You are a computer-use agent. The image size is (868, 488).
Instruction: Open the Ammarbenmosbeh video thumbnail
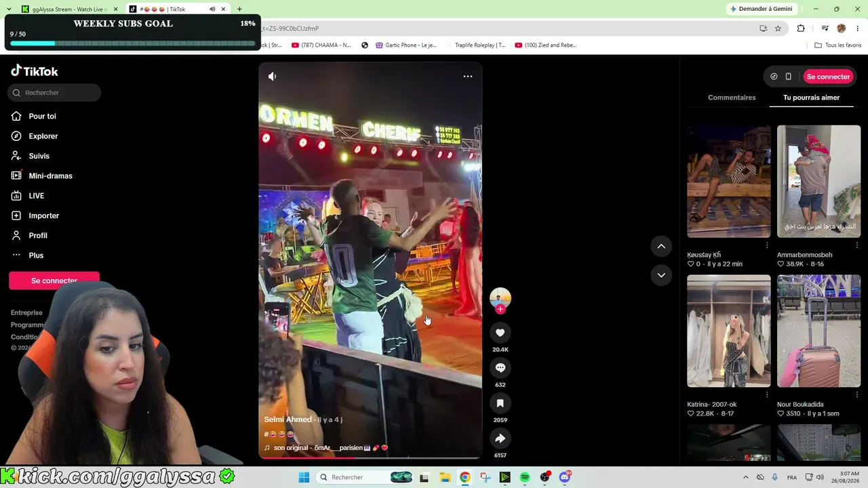(x=818, y=182)
